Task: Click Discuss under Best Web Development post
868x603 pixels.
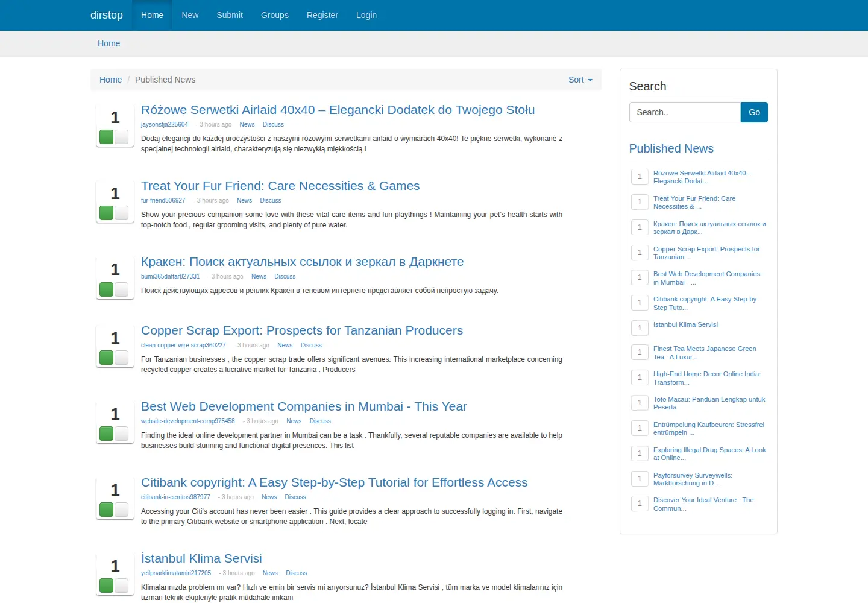Action: (320, 421)
